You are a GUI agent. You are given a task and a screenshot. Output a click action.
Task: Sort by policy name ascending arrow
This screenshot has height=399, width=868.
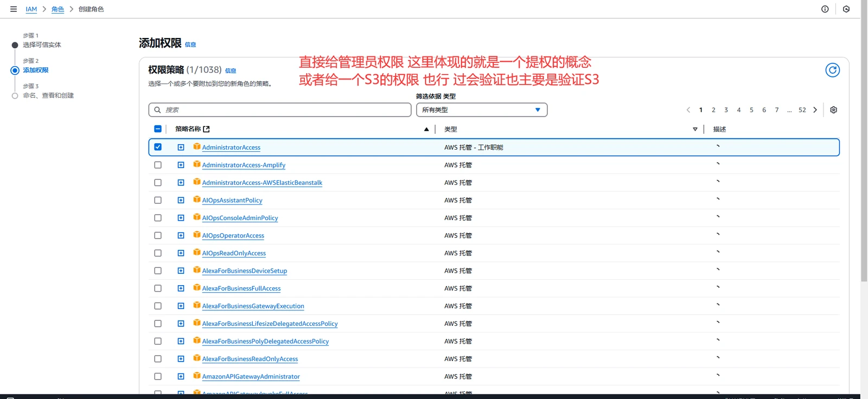(x=426, y=129)
